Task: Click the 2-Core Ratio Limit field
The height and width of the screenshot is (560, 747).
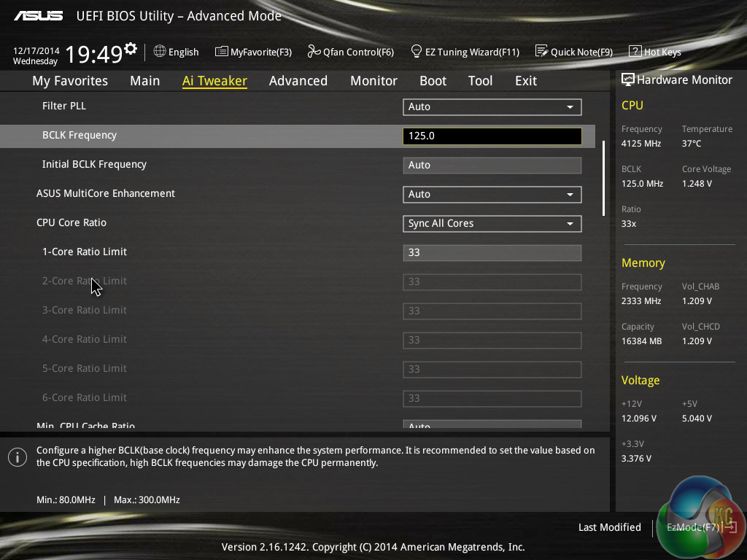Action: click(x=492, y=282)
